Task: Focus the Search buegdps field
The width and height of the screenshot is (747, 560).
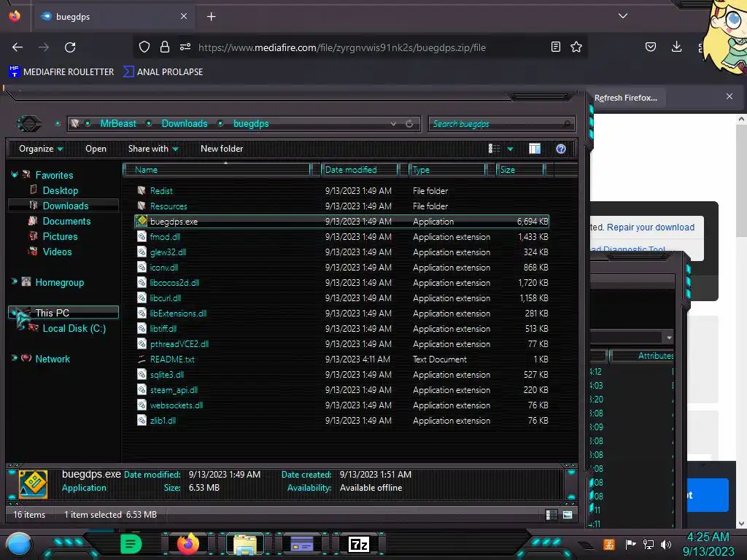Action: pos(502,124)
